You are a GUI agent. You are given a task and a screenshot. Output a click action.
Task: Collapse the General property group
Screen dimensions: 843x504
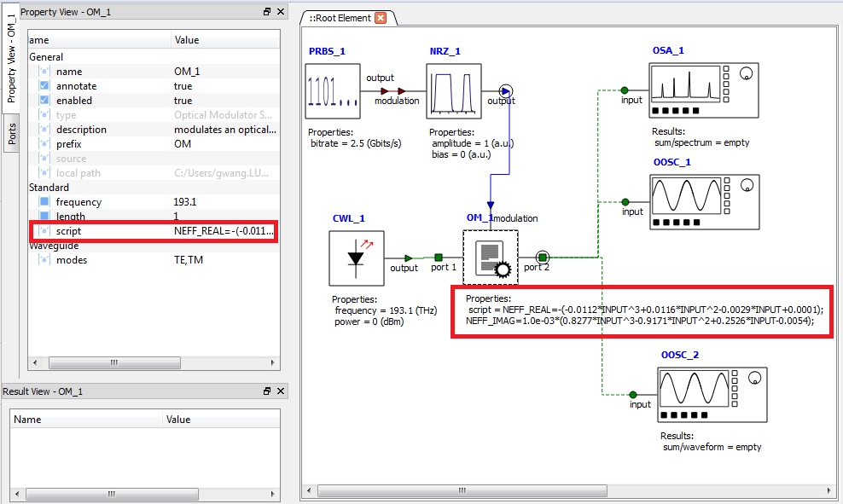pos(46,57)
